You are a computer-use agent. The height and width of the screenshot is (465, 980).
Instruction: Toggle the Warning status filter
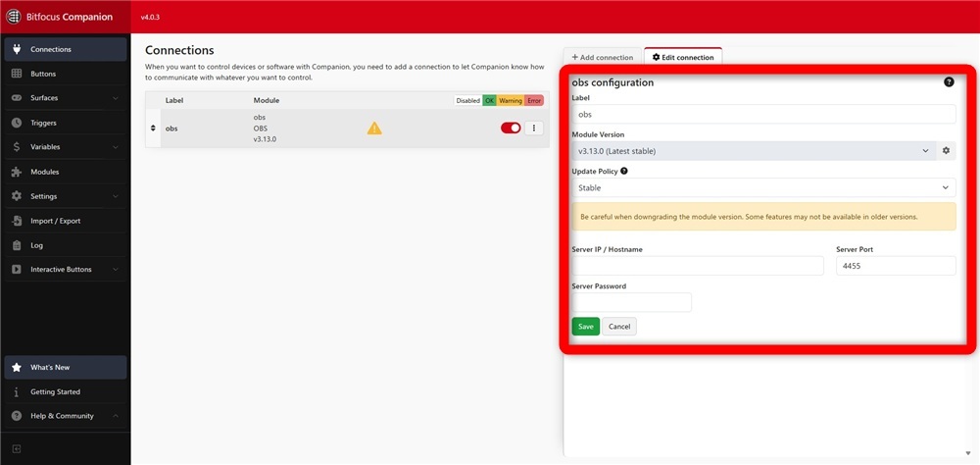pos(511,100)
